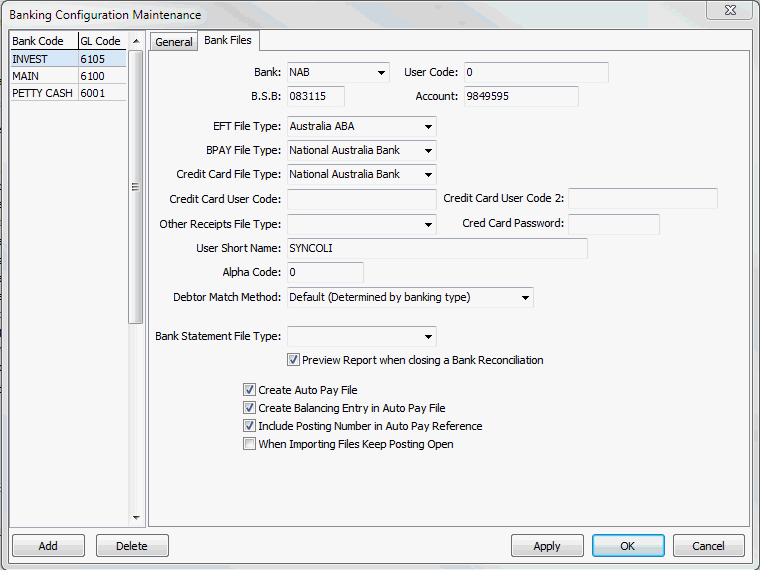Click the GL Code column header
The height and width of the screenshot is (570, 760).
point(102,41)
